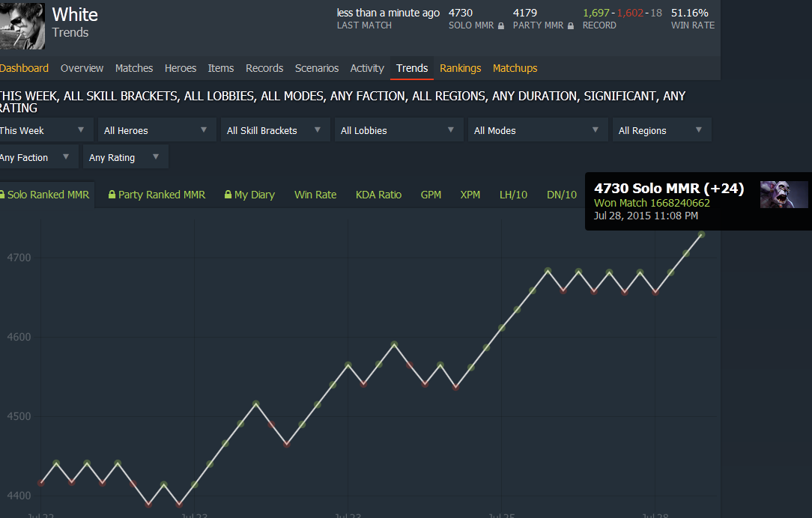
Task: Go to the Rankings tab
Action: pos(460,68)
